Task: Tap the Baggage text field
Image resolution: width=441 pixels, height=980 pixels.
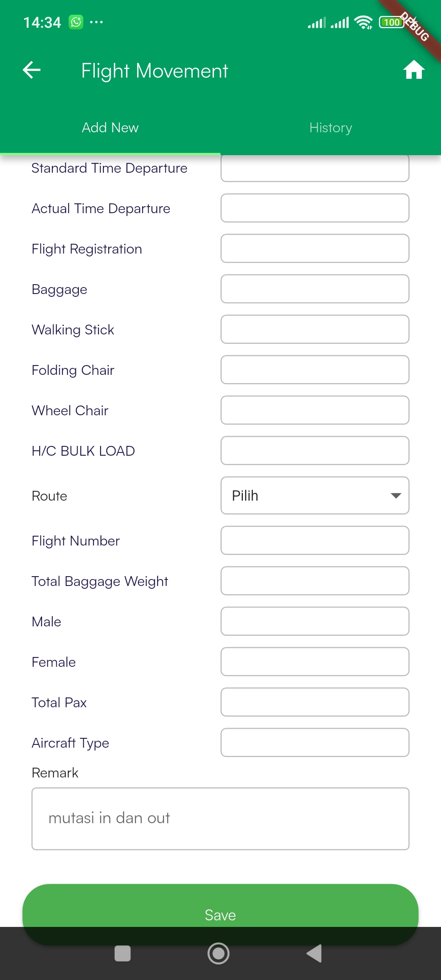Action: tap(315, 289)
